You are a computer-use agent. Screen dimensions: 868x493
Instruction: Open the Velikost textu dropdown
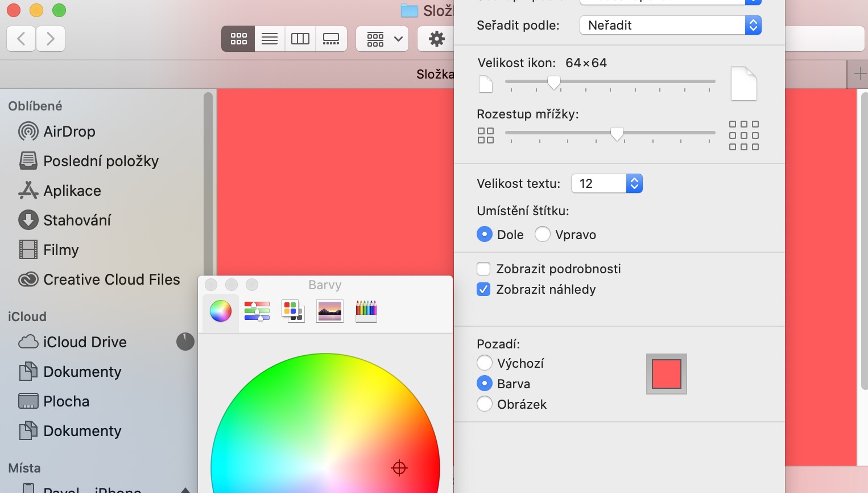[607, 183]
